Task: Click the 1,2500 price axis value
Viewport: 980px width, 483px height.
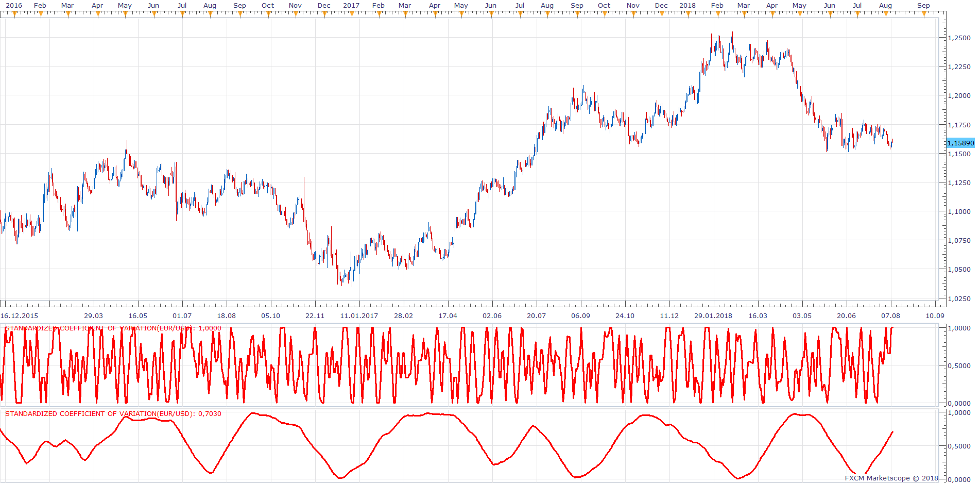Action: pyautogui.click(x=959, y=38)
